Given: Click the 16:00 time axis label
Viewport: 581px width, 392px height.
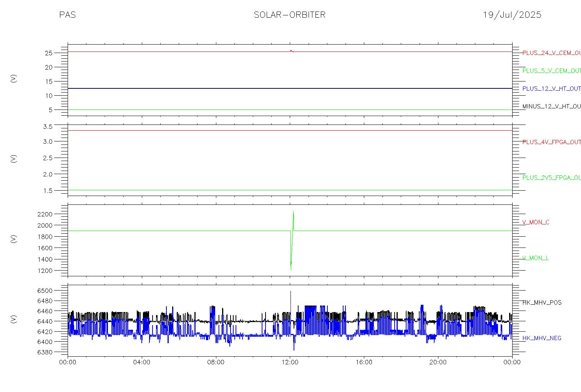Looking at the screenshot, I should tap(364, 362).
